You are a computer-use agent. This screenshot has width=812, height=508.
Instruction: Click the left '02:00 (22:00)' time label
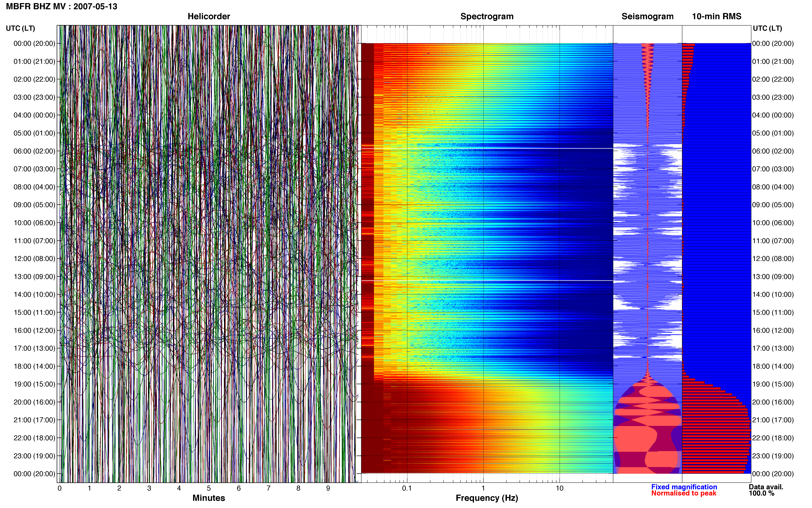click(34, 79)
